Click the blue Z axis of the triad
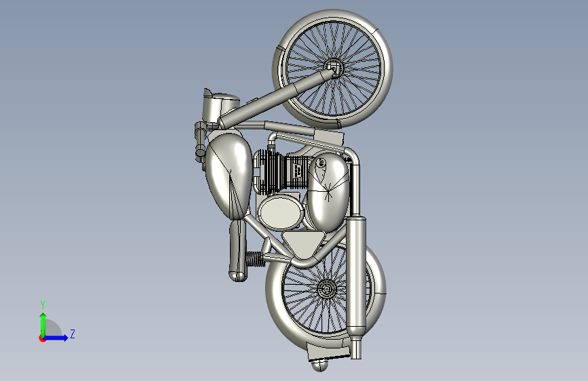 tap(56, 338)
